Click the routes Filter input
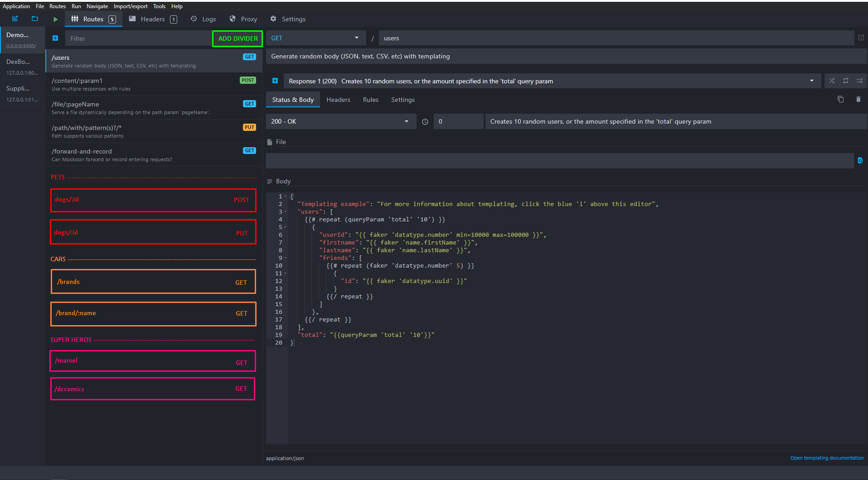 pos(138,38)
